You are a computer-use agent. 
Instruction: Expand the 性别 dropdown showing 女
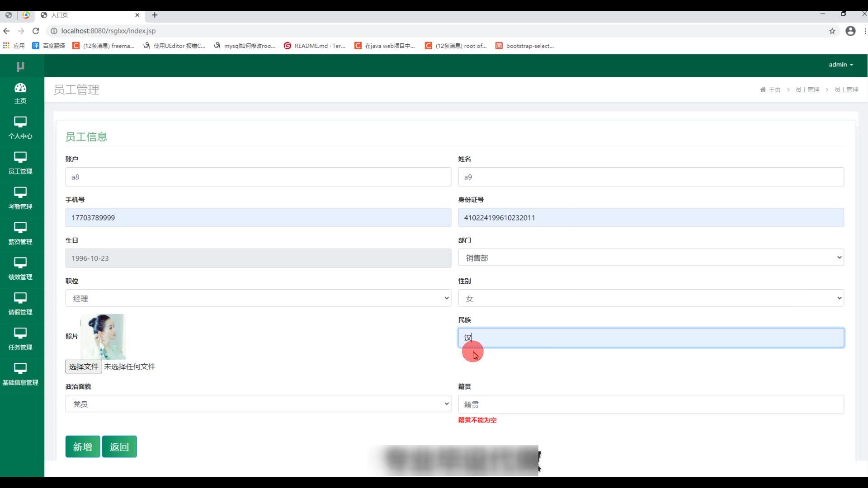(651, 298)
